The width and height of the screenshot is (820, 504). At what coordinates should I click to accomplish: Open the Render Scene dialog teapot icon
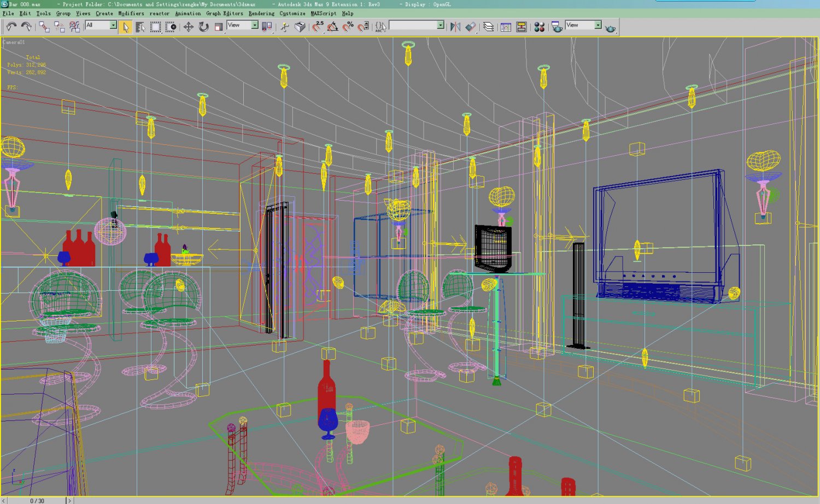tap(555, 25)
